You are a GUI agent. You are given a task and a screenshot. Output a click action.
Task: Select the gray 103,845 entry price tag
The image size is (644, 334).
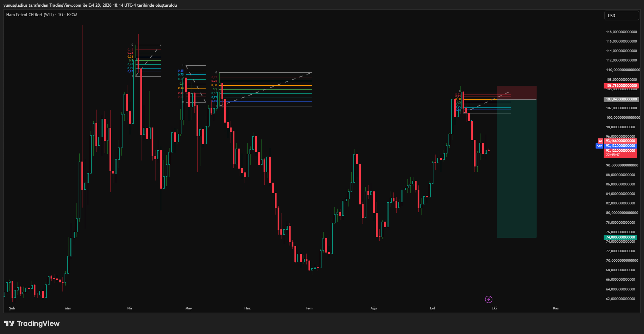[x=621, y=99]
